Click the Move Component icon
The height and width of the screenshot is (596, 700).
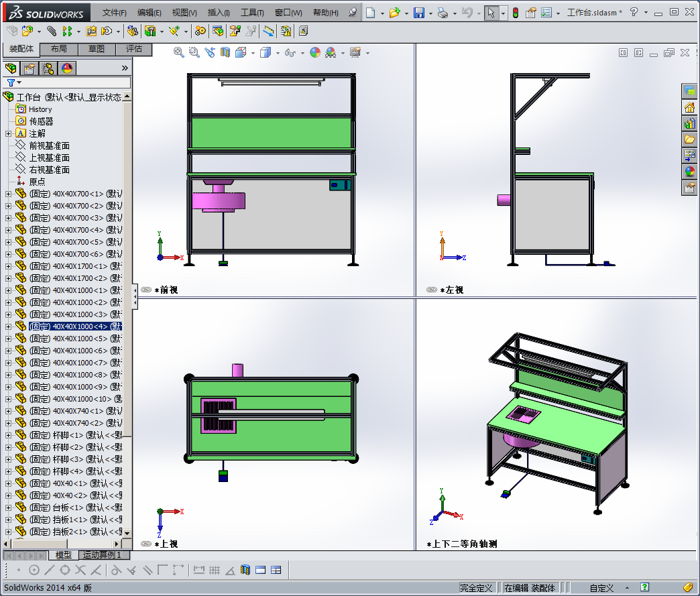tap(107, 31)
